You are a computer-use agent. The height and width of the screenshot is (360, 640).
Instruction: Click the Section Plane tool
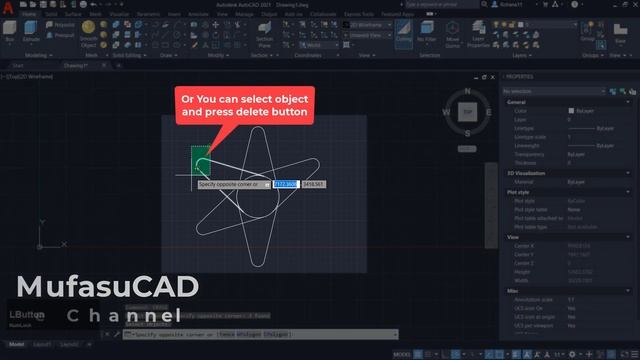pos(264,35)
